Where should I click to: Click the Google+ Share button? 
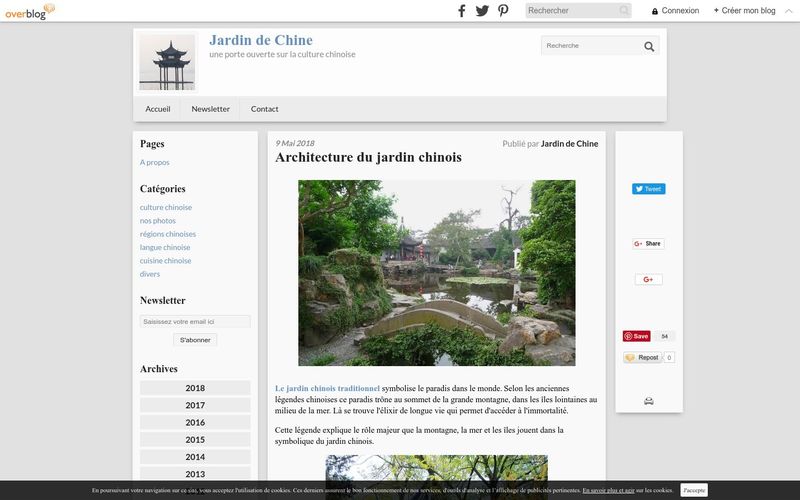coord(648,244)
